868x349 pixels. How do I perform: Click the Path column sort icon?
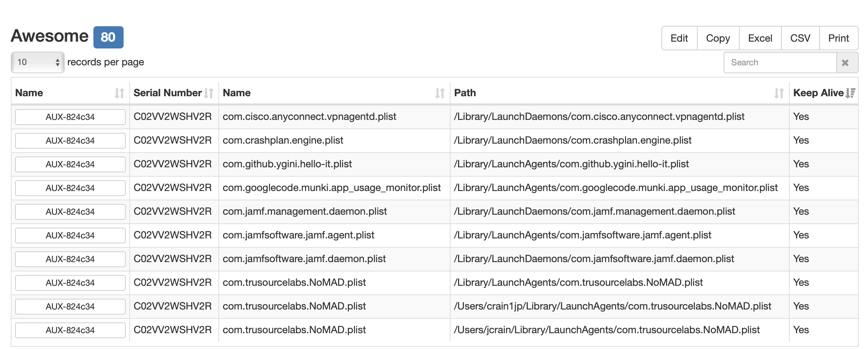pos(779,93)
